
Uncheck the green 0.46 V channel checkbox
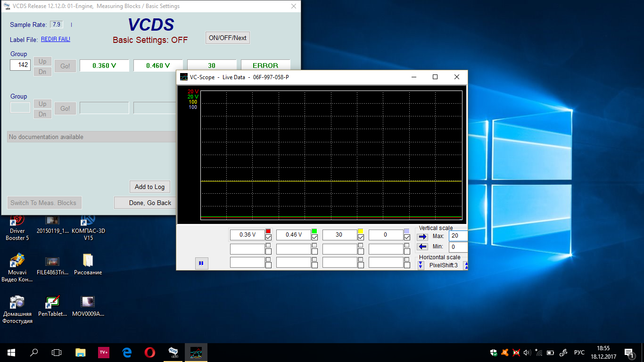(x=314, y=238)
